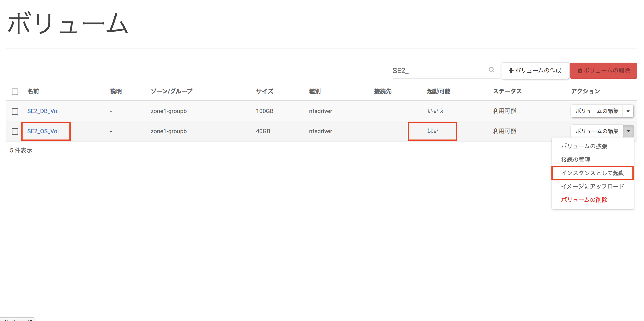Check the SE2_OS_Vol row checkbox
The image size is (644, 321).
pos(15,131)
